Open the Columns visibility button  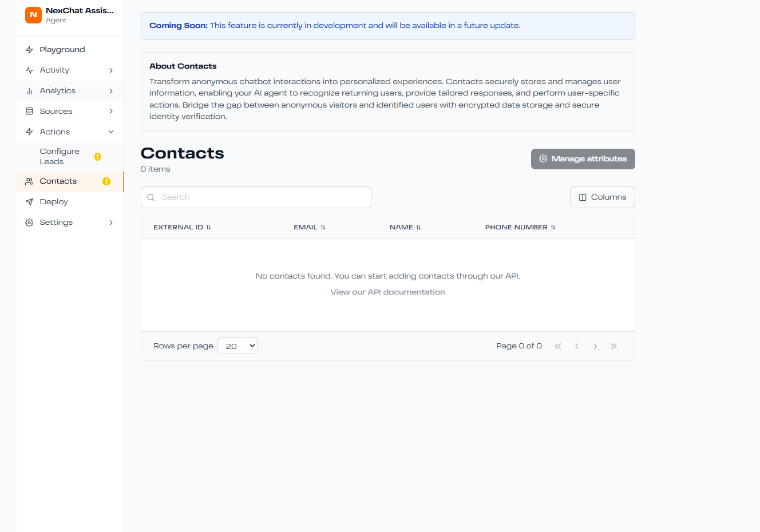pyautogui.click(x=602, y=197)
